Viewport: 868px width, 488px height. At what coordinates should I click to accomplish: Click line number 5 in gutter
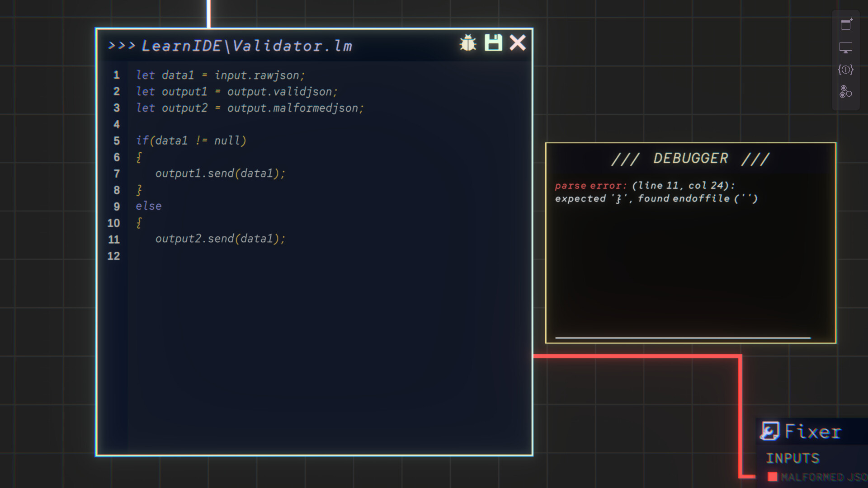coord(117,141)
